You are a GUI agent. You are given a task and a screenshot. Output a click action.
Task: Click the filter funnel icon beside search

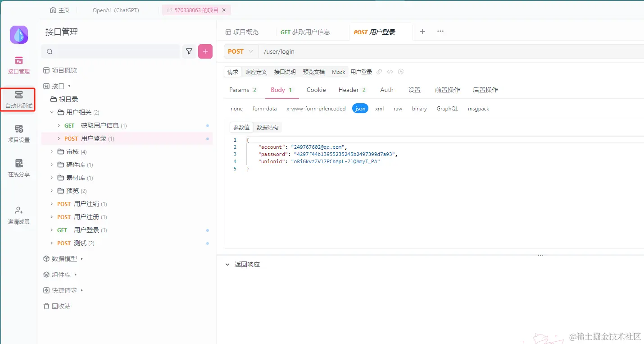[189, 52]
